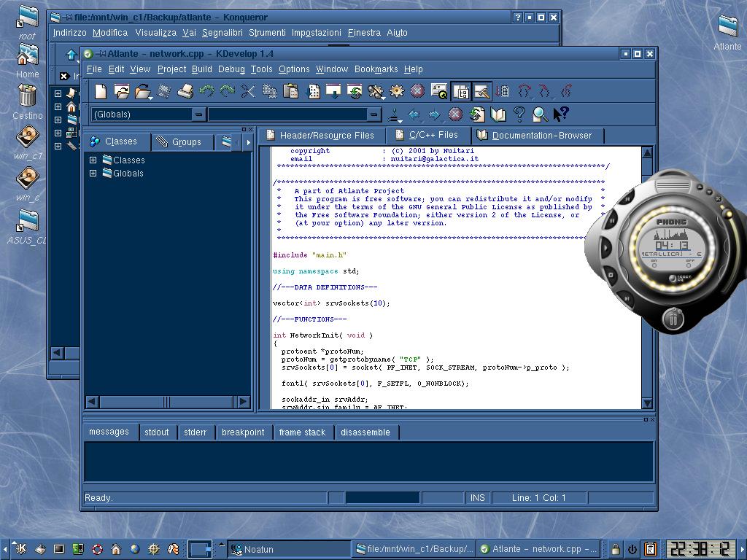Click the What's This arrow-question icon
Screen dimensions: 747x560
click(561, 114)
